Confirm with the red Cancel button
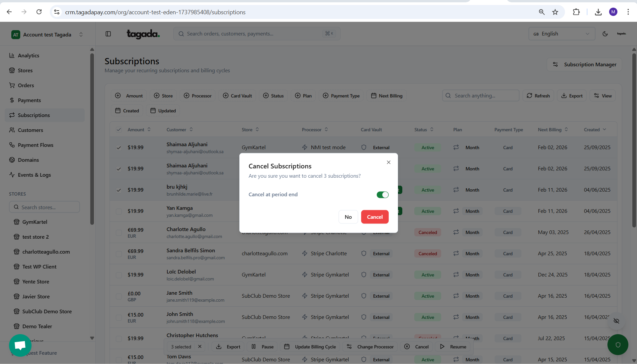Image resolution: width=637 pixels, height=364 pixels. pyautogui.click(x=374, y=217)
